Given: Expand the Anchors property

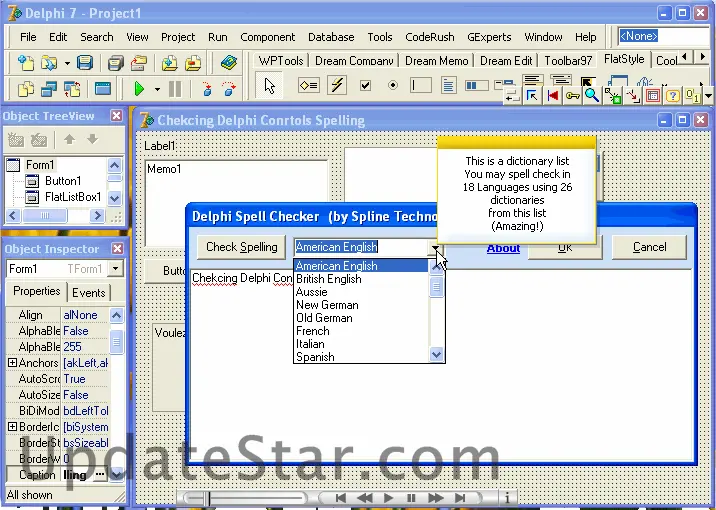Looking at the screenshot, I should [x=12, y=363].
